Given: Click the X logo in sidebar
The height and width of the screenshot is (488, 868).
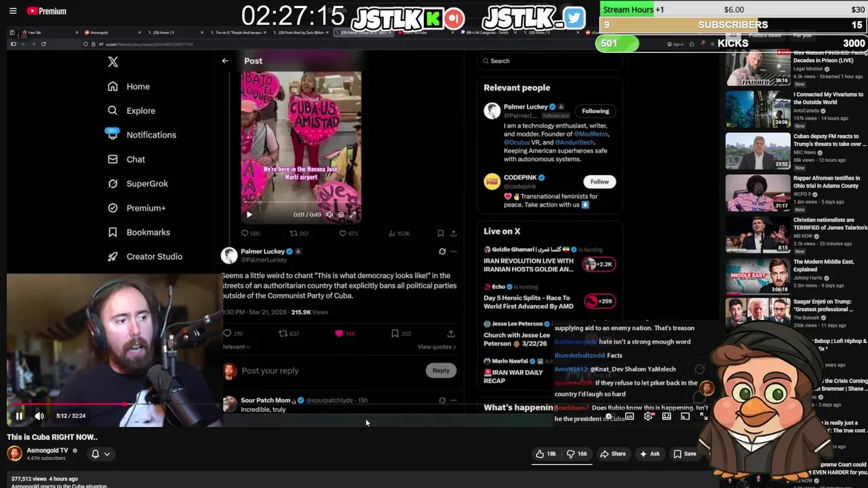Looking at the screenshot, I should [x=113, y=62].
